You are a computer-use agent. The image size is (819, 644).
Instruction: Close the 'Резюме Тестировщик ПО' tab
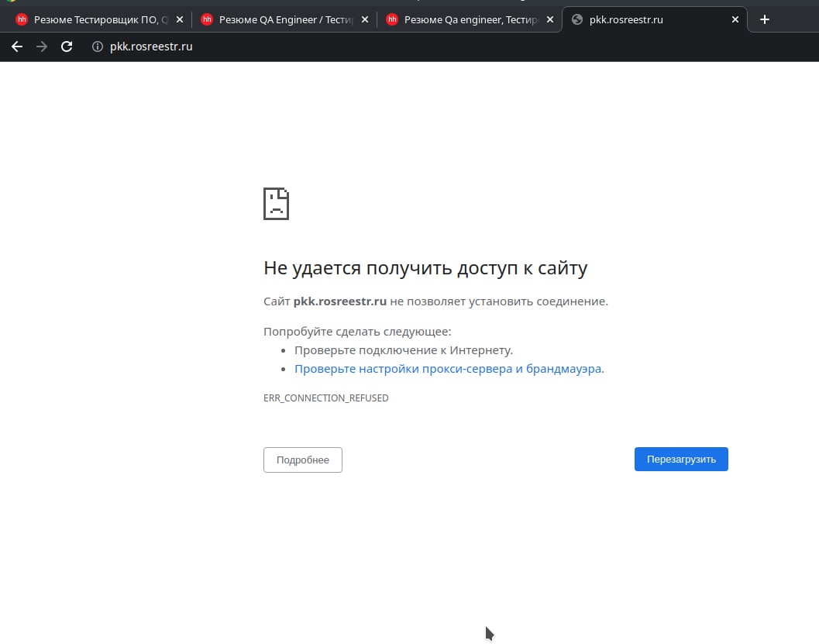(180, 19)
